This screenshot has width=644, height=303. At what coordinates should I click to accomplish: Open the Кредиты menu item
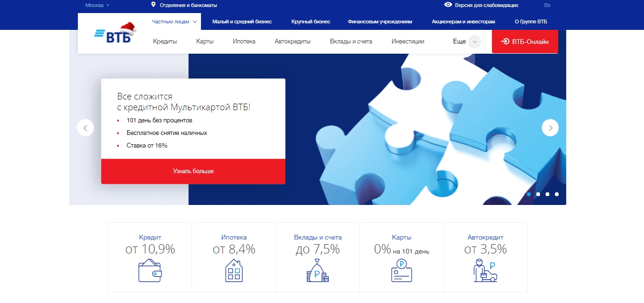(165, 41)
